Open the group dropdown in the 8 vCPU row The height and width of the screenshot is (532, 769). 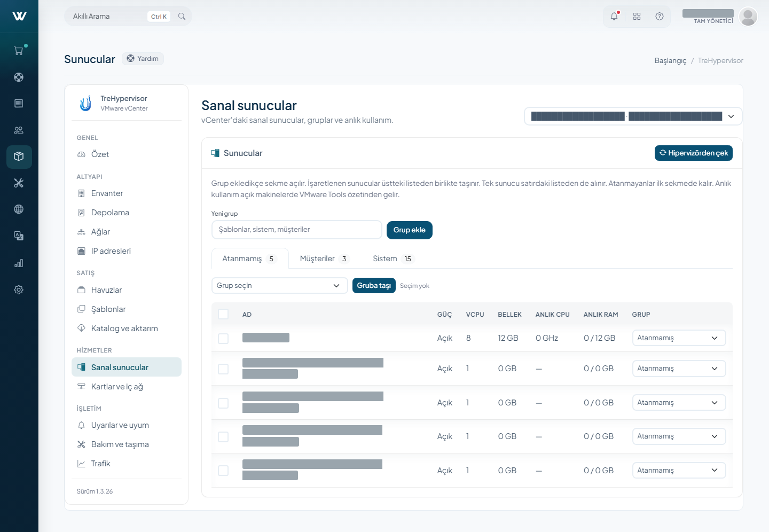(x=679, y=338)
